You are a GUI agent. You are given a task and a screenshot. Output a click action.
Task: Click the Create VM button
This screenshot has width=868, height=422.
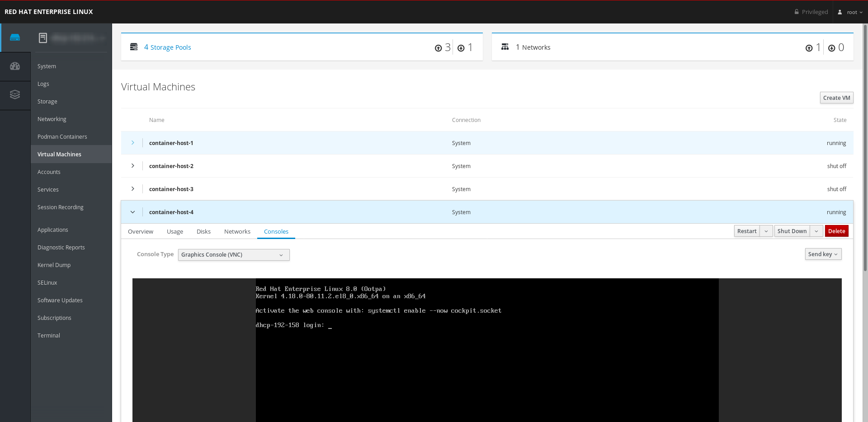836,98
